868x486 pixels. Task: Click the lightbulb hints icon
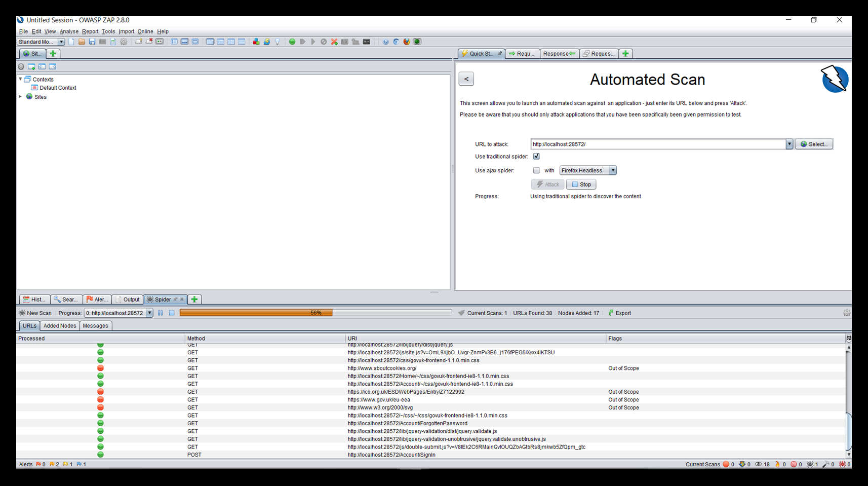(x=278, y=42)
